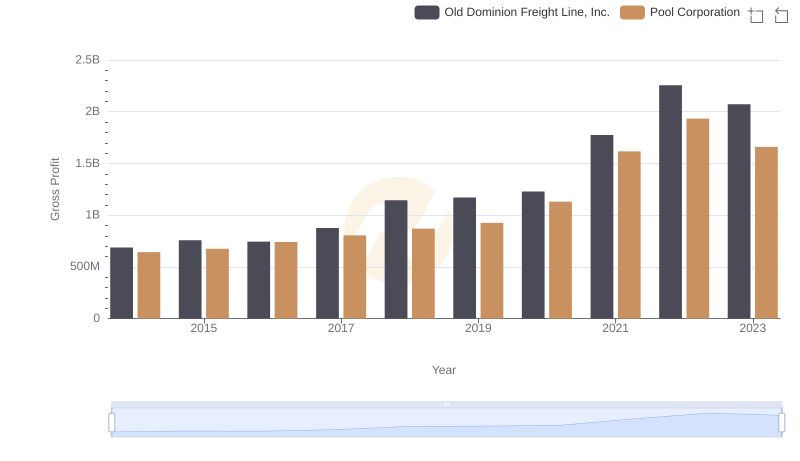The width and height of the screenshot is (800, 461).
Task: Click the right handle of the range slider
Action: pos(781,422)
